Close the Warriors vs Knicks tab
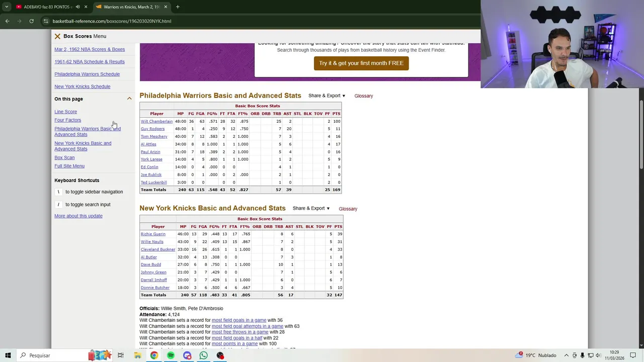The width and height of the screenshot is (644, 362). pos(166,7)
